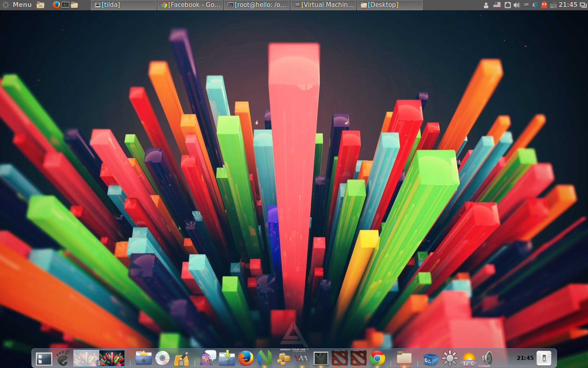Switch to the [Desktop] file manager window
The image size is (588, 368).
(x=390, y=5)
